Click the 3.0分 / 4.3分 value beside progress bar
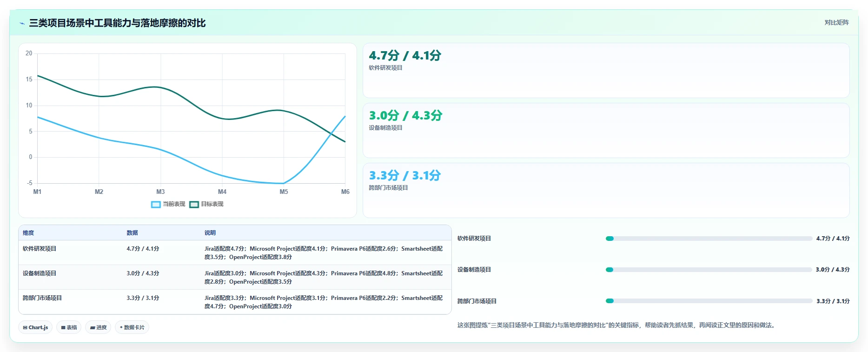 point(833,270)
